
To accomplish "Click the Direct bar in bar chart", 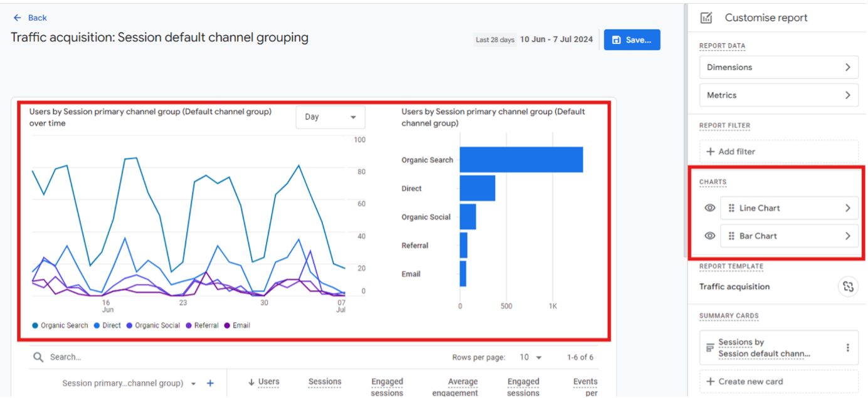I will (x=477, y=188).
